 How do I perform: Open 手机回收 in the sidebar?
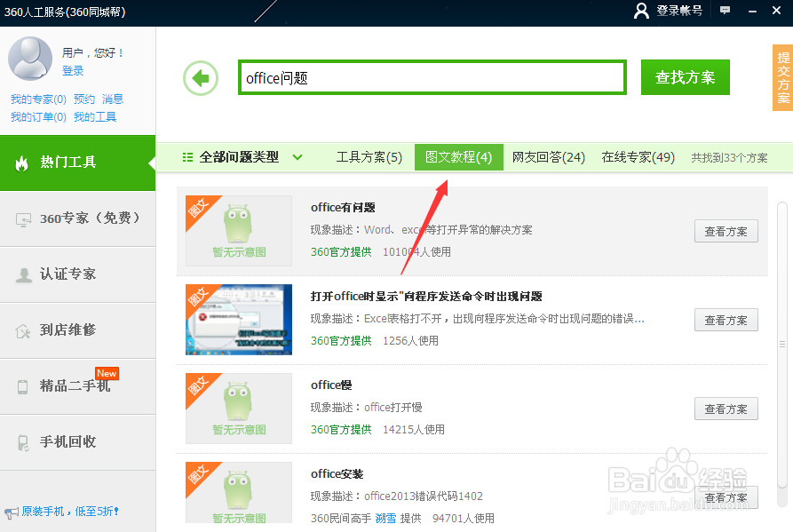(78, 442)
